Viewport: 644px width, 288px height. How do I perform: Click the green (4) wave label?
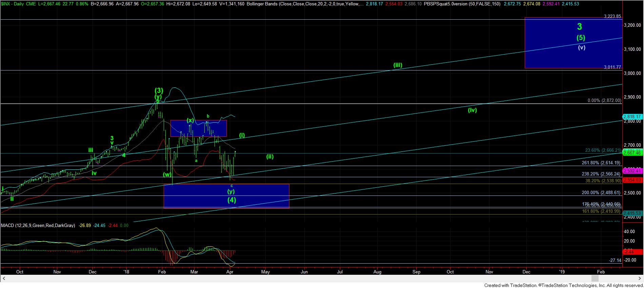coord(232,200)
